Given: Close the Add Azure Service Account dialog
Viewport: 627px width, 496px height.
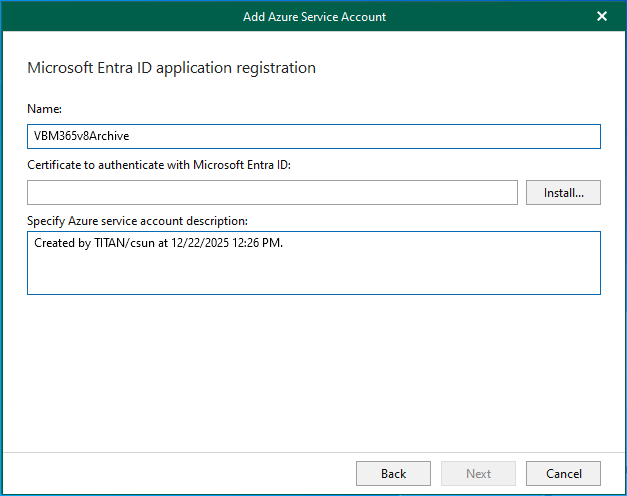Looking at the screenshot, I should point(602,16).
